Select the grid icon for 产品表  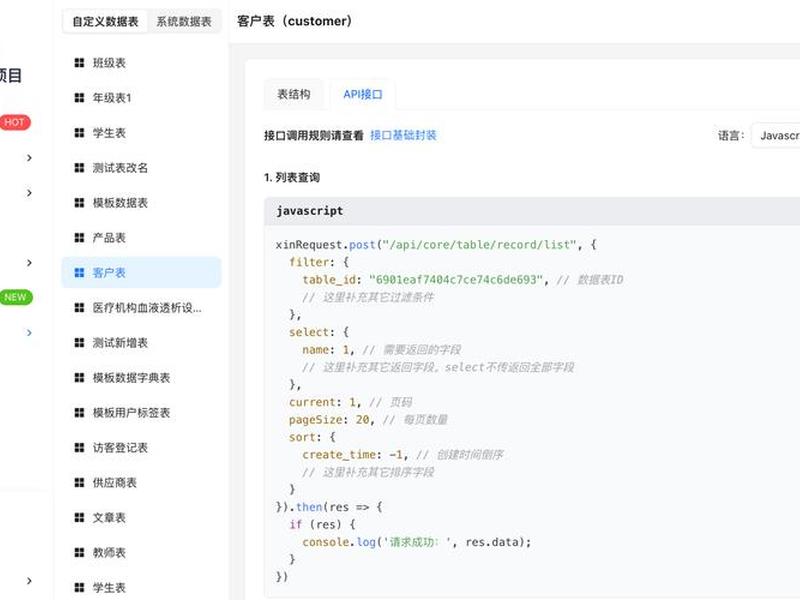[x=79, y=238]
